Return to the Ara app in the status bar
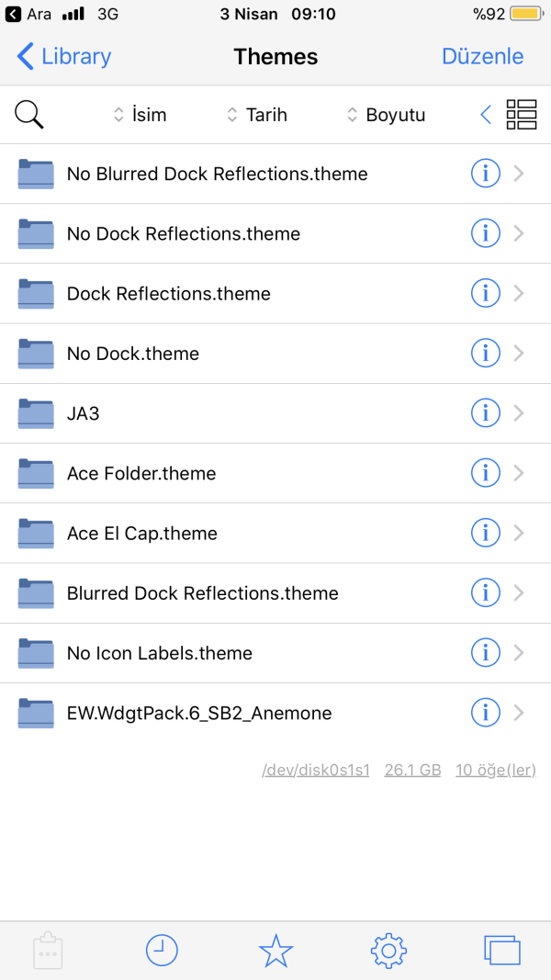 click(29, 14)
